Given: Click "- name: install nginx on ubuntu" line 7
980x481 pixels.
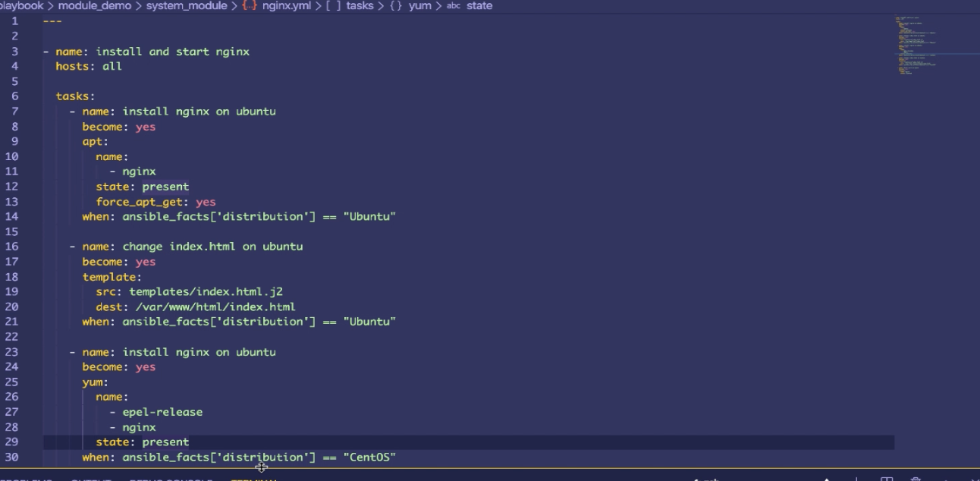Looking at the screenshot, I should [x=173, y=112].
